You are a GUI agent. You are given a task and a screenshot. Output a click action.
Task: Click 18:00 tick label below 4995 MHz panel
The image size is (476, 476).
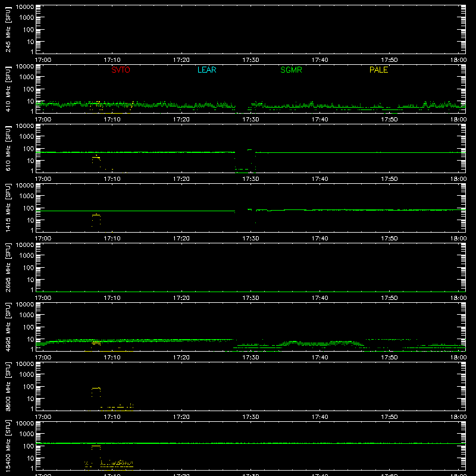pyautogui.click(x=458, y=358)
